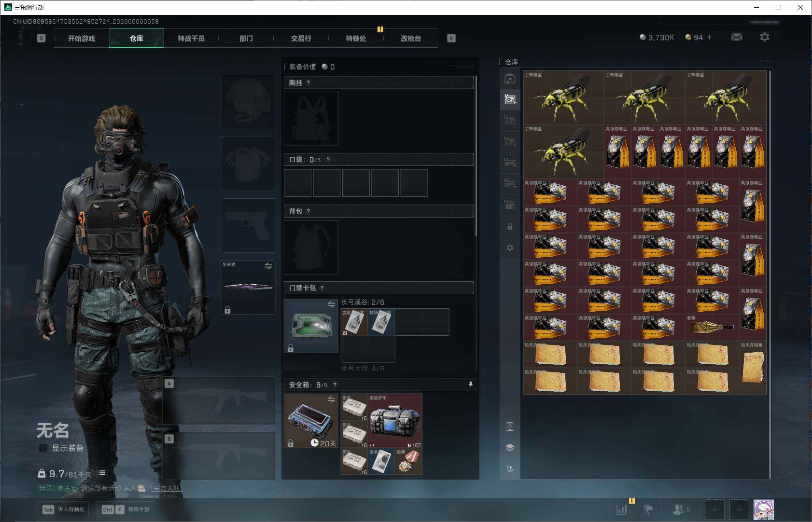
Task: Click the operator portrait icon in warehouse sidebar
Action: click(x=510, y=426)
